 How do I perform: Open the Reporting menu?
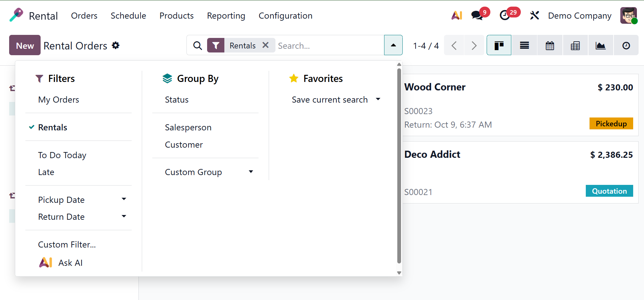click(x=226, y=16)
